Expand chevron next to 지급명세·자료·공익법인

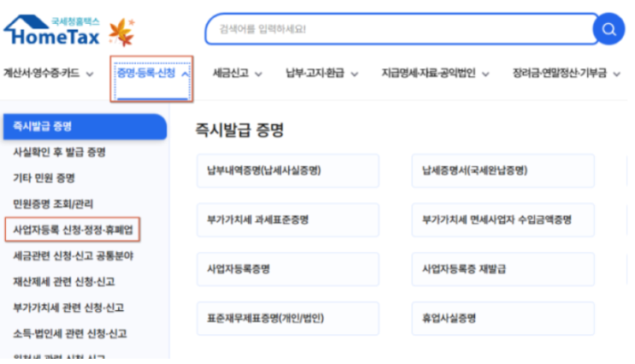click(x=485, y=74)
